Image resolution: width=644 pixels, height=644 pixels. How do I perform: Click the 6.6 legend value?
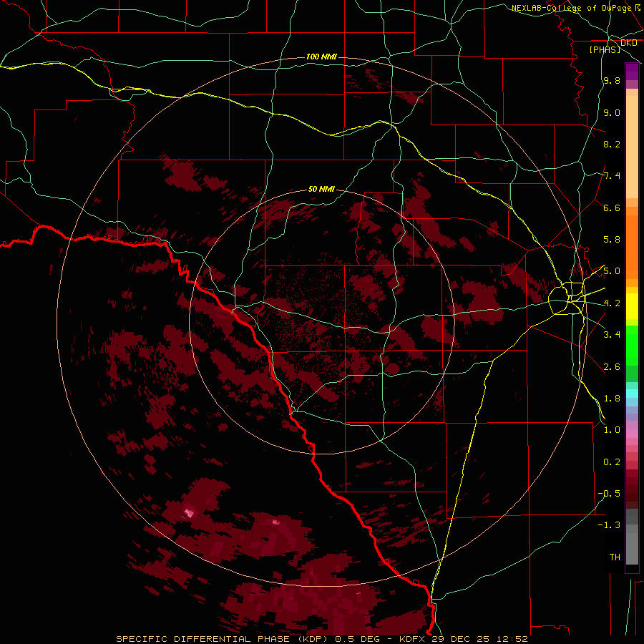(x=612, y=208)
